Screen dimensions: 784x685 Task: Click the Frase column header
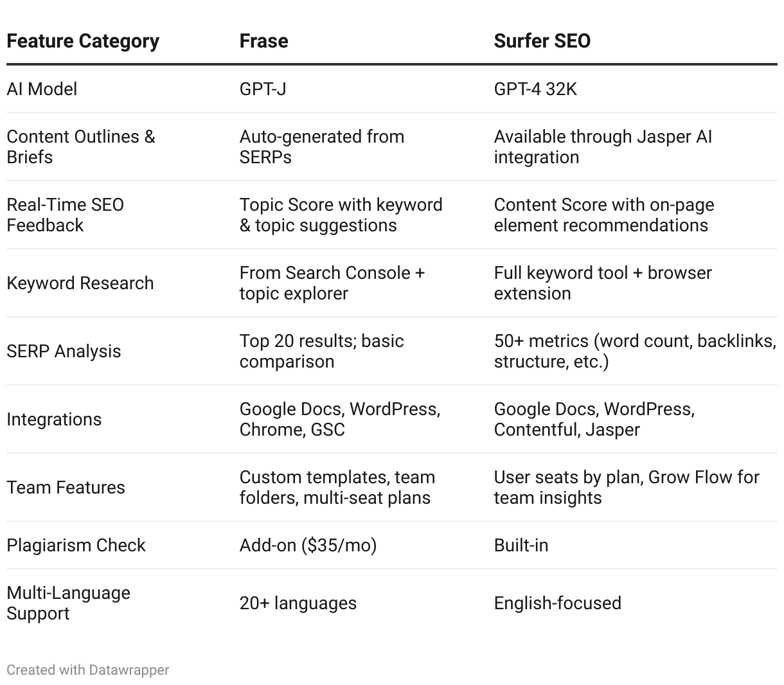tap(263, 41)
